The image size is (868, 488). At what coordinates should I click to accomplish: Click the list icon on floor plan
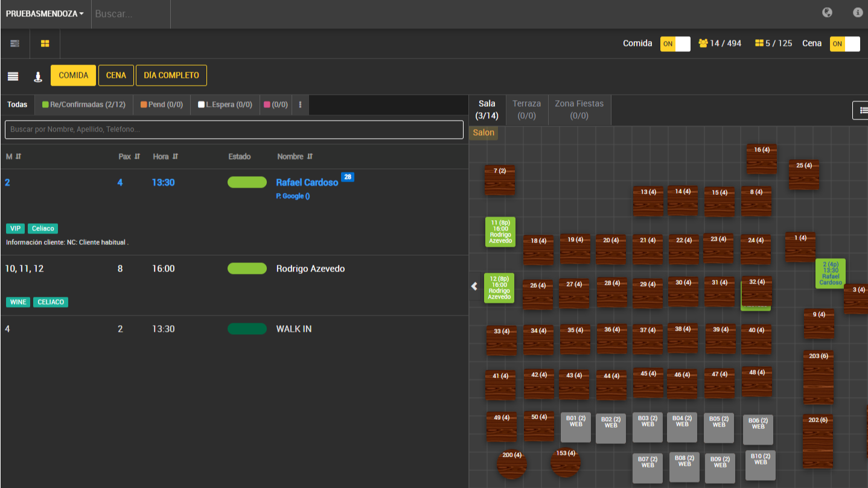(x=862, y=110)
